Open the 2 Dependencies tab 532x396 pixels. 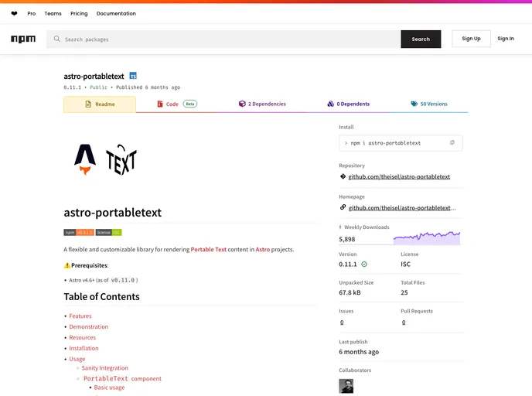(x=262, y=104)
